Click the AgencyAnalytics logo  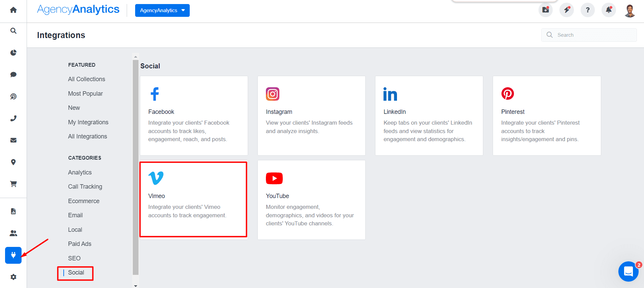pos(78,10)
